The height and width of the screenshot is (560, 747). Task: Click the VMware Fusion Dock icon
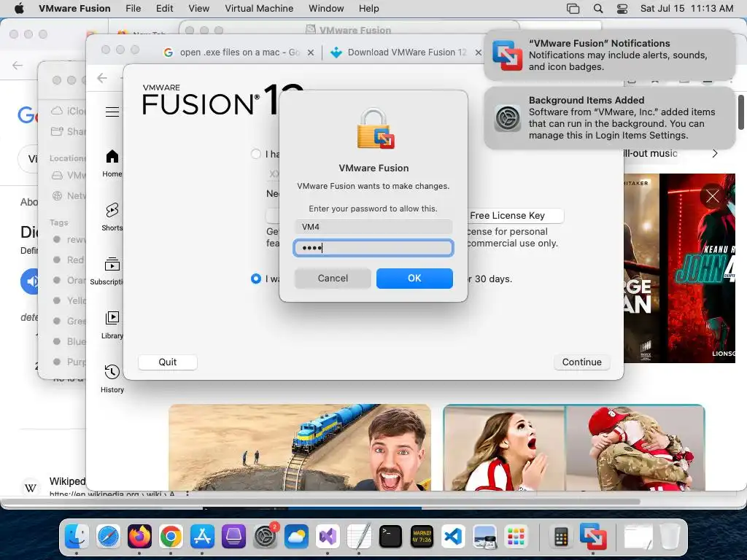pos(592,537)
